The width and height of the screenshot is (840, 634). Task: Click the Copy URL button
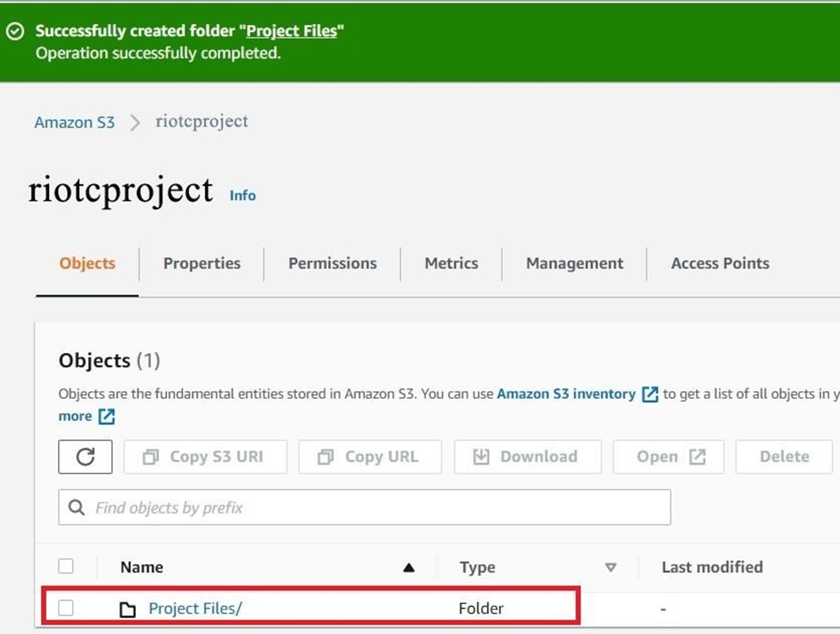[x=370, y=457]
